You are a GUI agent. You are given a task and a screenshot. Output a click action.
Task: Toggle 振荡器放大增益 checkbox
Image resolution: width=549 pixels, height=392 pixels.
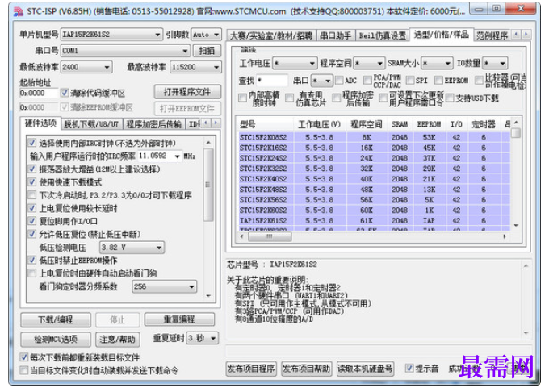[31, 169]
